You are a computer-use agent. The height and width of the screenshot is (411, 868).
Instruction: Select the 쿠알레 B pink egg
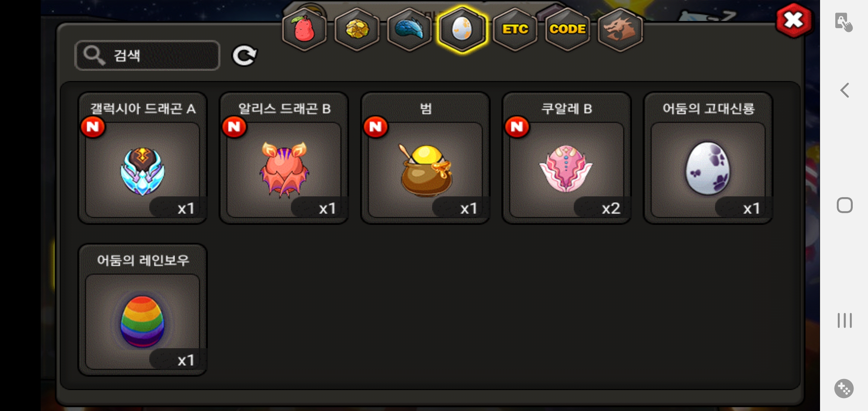[566, 158]
